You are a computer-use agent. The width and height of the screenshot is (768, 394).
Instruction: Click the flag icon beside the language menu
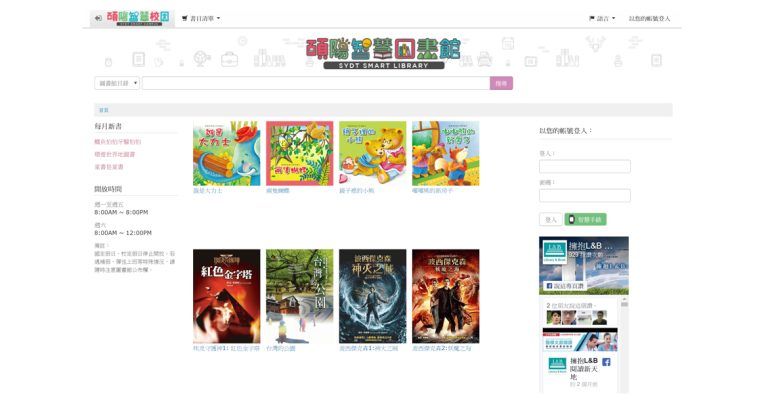pos(592,19)
